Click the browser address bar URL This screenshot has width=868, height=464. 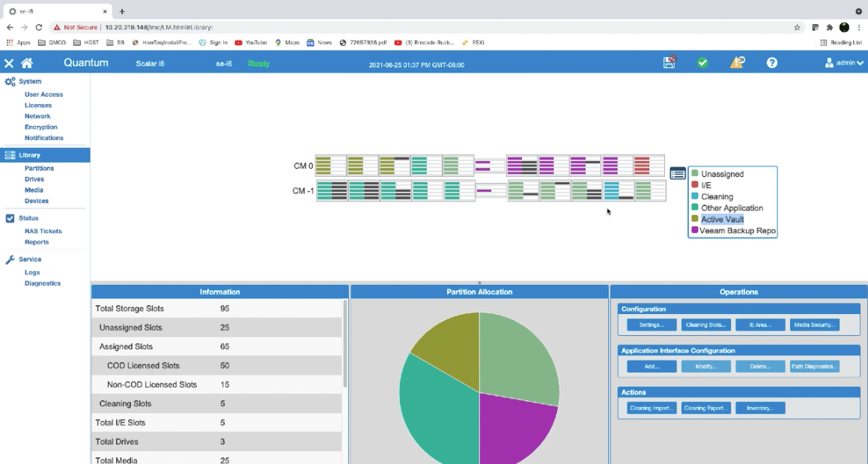(159, 27)
